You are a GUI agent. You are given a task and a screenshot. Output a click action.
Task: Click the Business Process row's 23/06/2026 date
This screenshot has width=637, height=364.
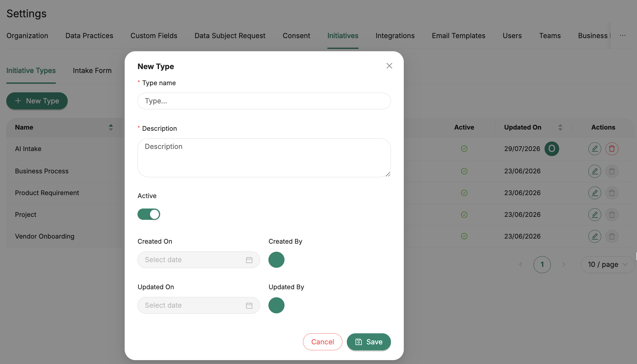coord(522,171)
